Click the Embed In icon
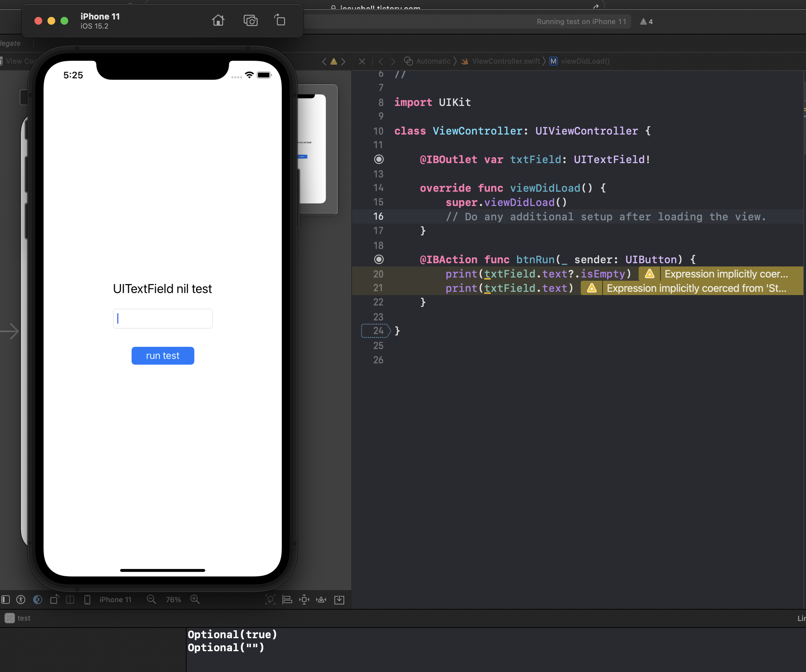806x672 pixels. pyautogui.click(x=339, y=600)
